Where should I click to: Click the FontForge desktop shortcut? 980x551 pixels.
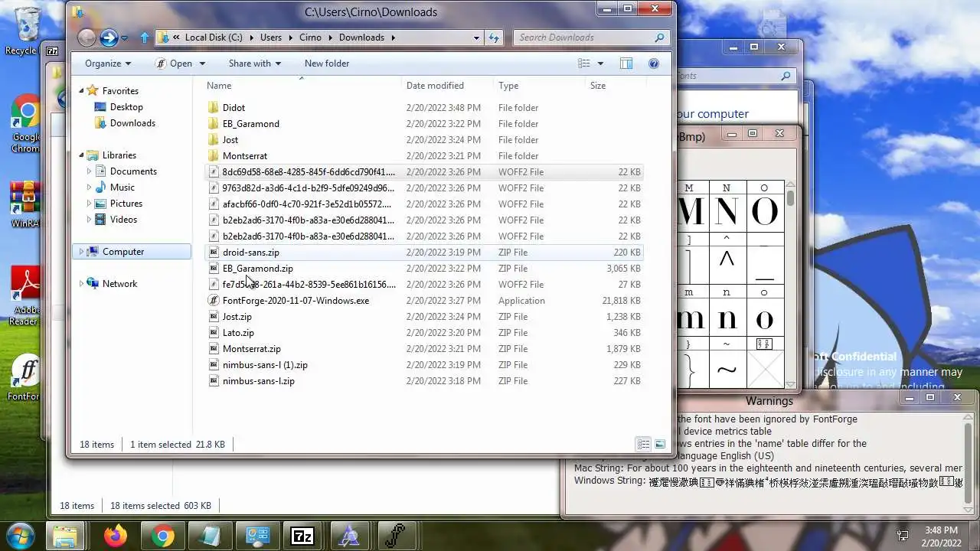[x=25, y=378]
